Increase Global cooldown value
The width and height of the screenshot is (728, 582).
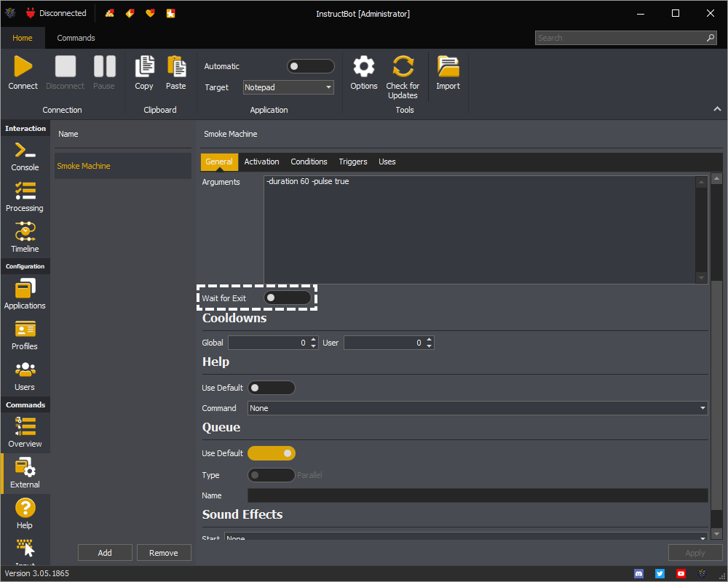click(314, 339)
